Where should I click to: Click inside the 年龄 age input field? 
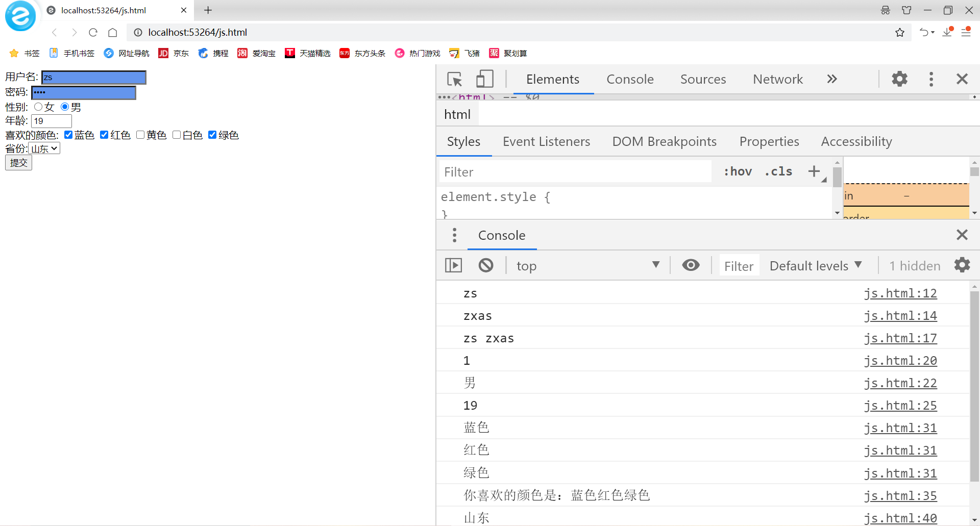[51, 121]
